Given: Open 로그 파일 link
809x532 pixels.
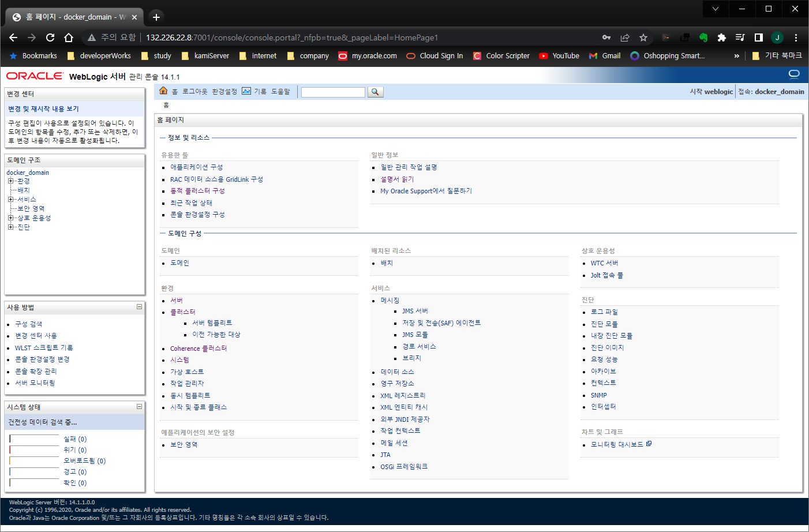Looking at the screenshot, I should (x=604, y=312).
